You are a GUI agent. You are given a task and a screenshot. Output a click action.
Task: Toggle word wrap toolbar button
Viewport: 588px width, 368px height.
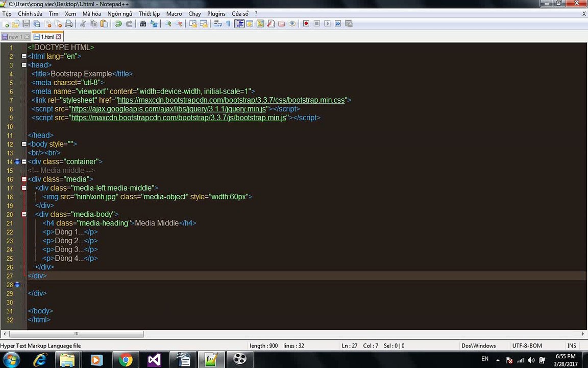coord(218,24)
